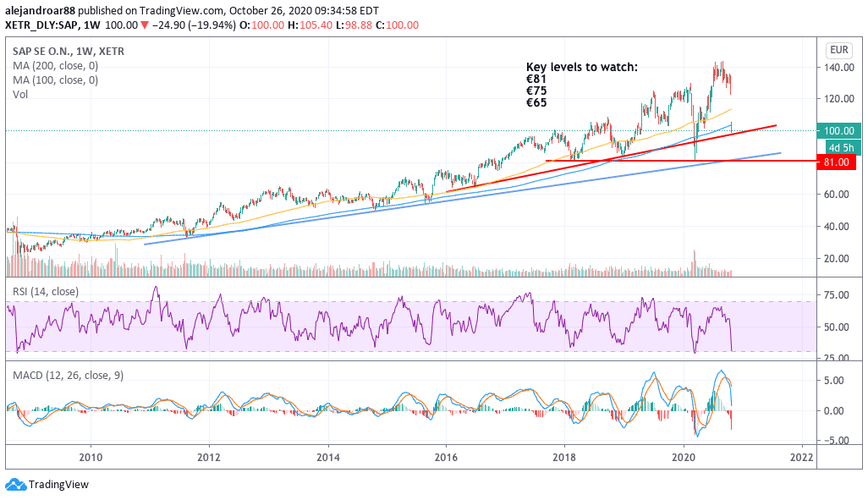This screenshot has height=500, width=868.
Task: Click the 100.00 current price tag
Action: [838, 130]
